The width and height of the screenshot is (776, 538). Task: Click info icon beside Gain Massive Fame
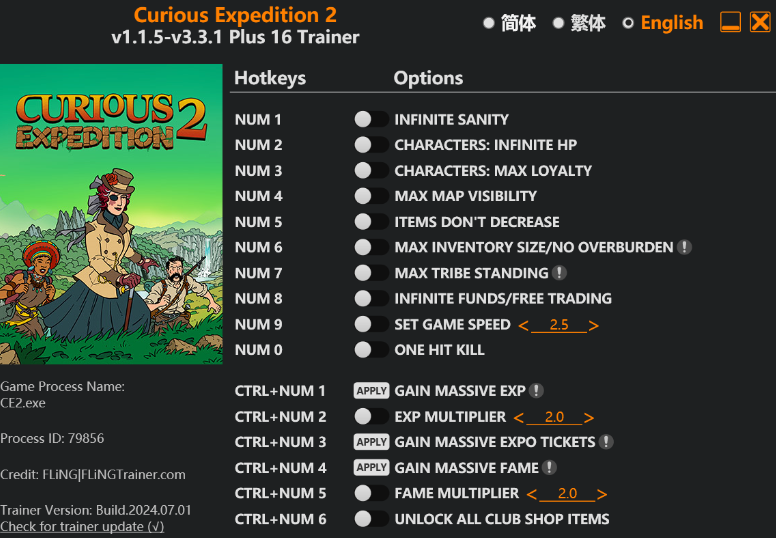(x=550, y=468)
